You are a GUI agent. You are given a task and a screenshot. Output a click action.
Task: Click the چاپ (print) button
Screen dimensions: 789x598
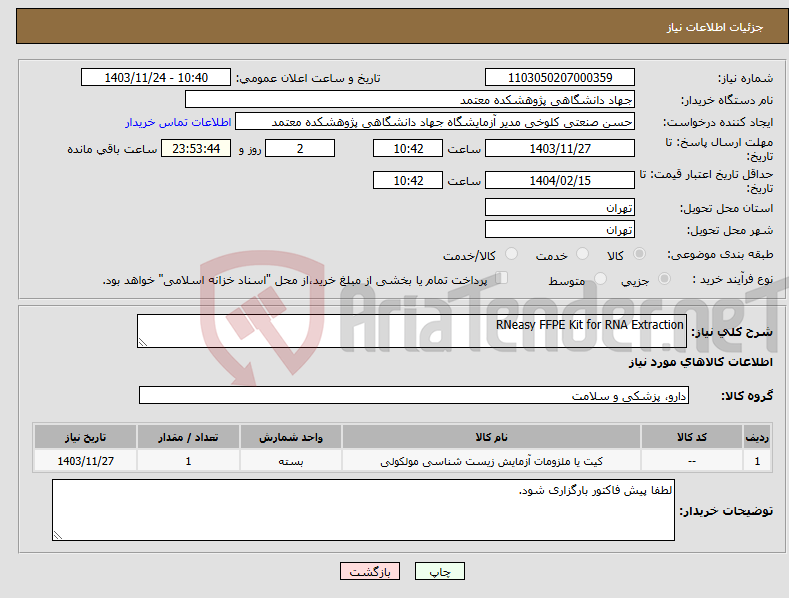(x=439, y=571)
